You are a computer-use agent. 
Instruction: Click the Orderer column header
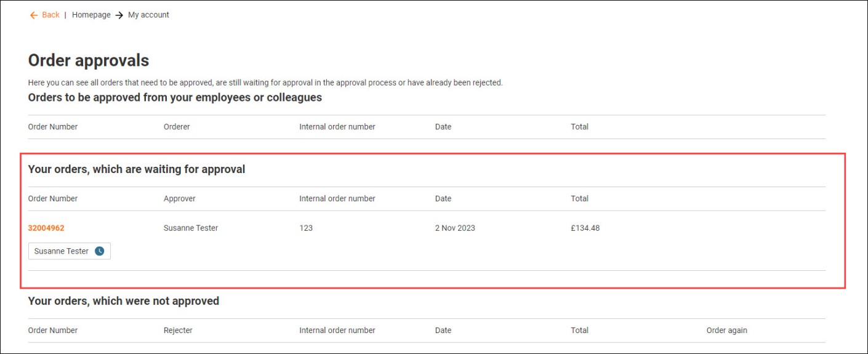177,127
